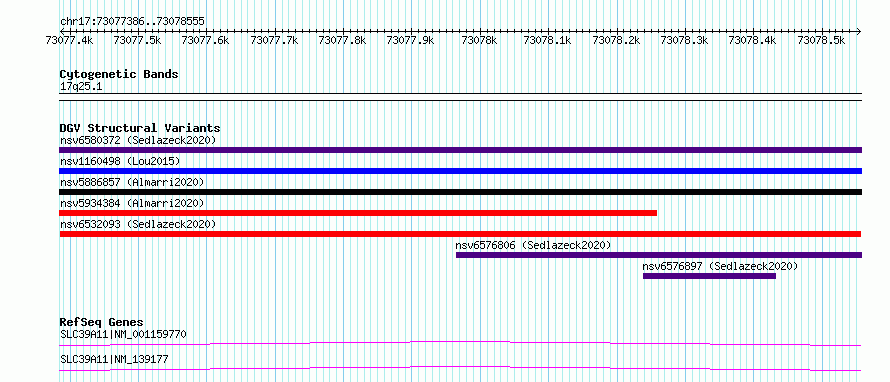Click the red nsv5934384 variant bar
890x382 pixels.
pyautogui.click(x=358, y=213)
